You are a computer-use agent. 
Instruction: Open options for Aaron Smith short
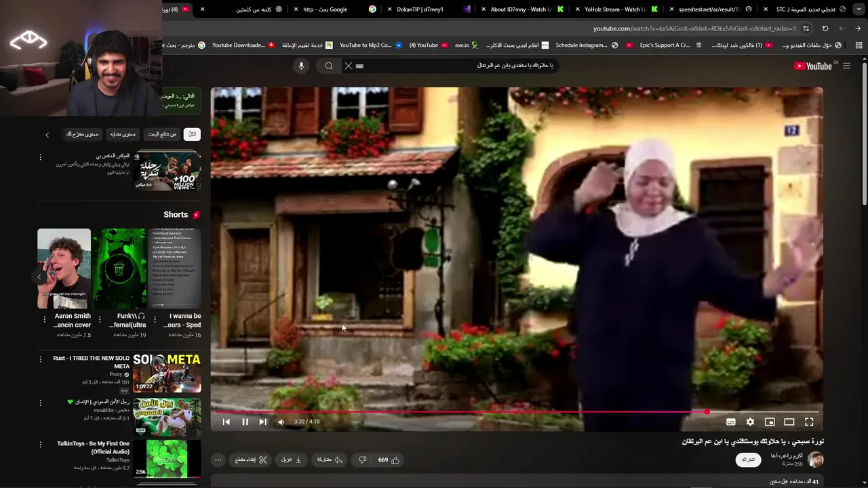tap(45, 319)
